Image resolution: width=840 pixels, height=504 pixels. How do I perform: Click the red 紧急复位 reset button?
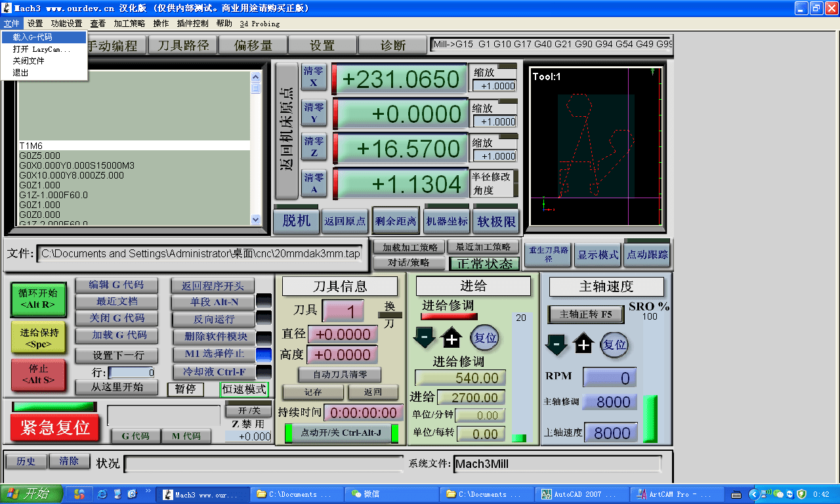(55, 428)
